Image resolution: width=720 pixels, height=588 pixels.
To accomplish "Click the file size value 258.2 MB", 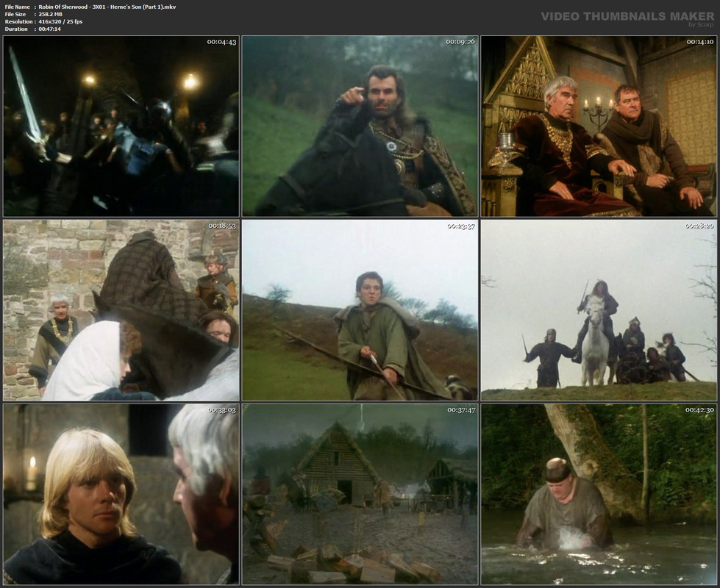I will point(51,14).
